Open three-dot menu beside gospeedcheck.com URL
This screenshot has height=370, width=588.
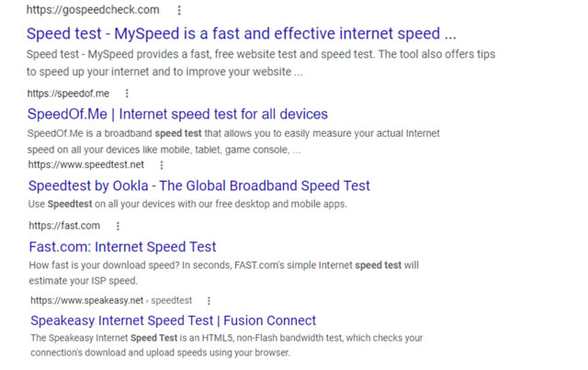point(179,10)
